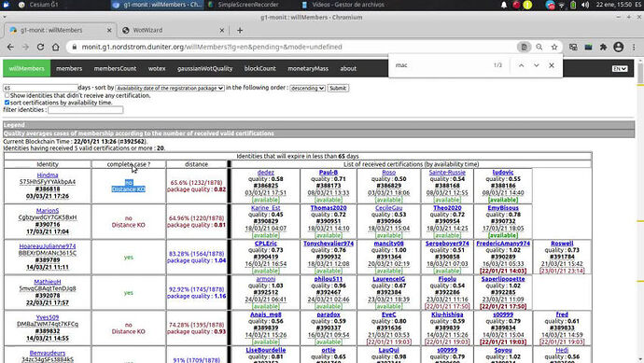The height and width of the screenshot is (363, 644).
Task: Open a new browser tab
Action: (x=240, y=30)
